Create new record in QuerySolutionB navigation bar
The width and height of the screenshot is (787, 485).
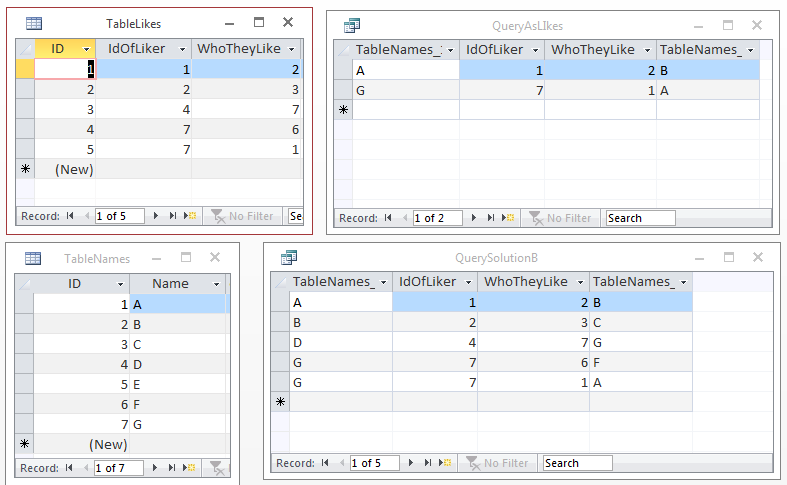[x=445, y=463]
